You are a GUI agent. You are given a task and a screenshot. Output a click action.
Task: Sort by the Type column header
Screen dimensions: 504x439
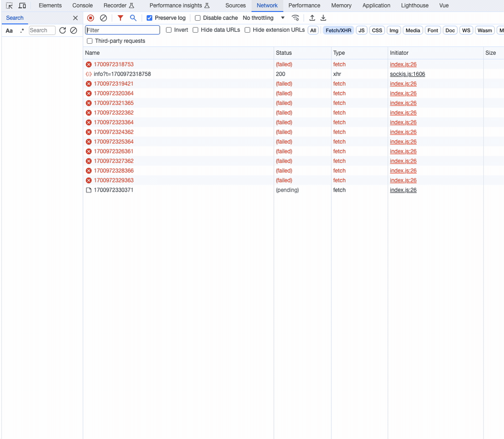[x=359, y=53]
